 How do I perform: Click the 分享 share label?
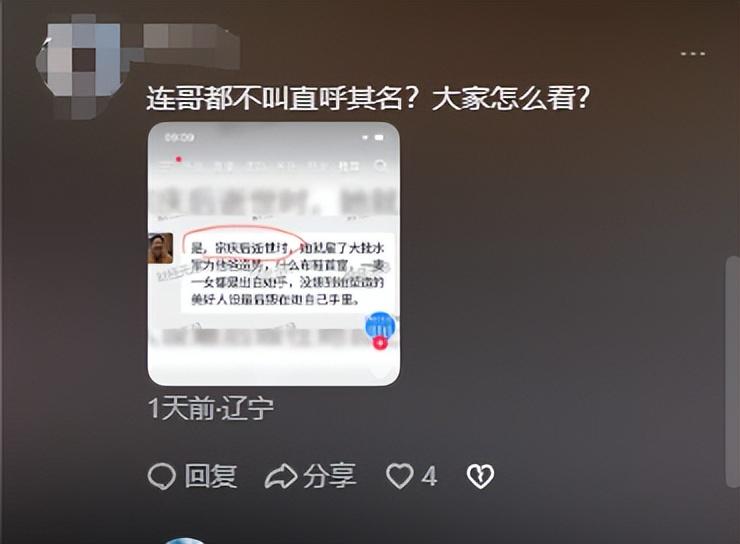[x=329, y=476]
